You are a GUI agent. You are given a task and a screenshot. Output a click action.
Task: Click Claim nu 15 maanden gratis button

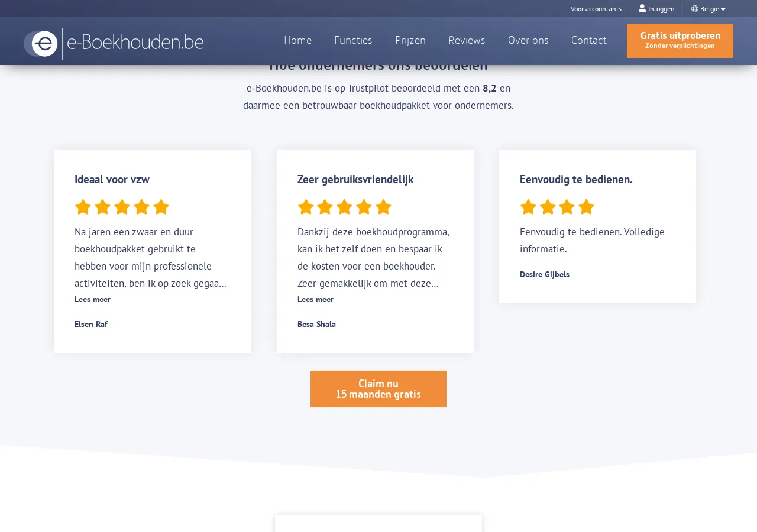[378, 389]
